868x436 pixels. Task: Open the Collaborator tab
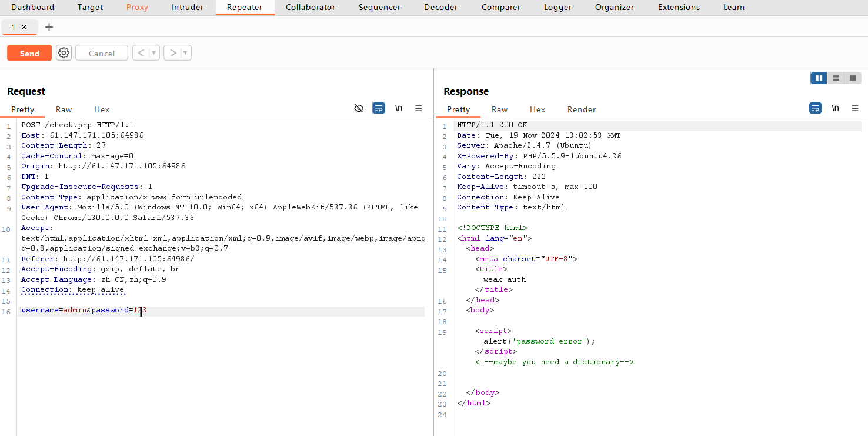click(311, 8)
